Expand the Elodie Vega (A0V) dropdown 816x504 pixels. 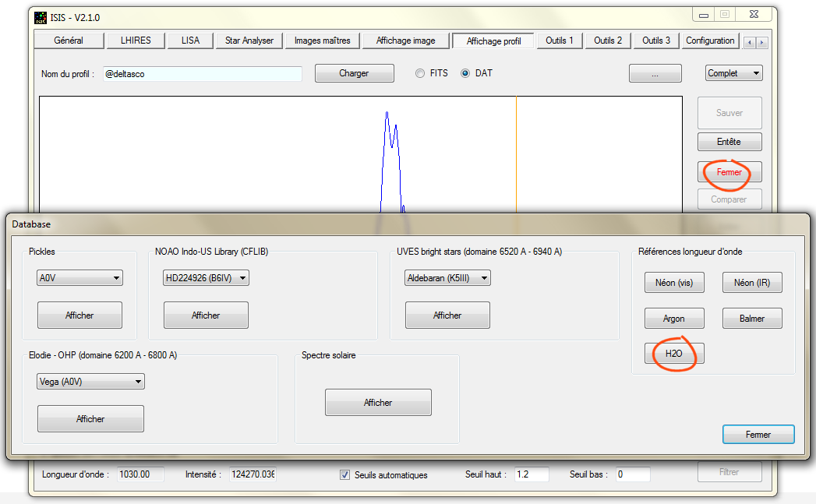[x=90, y=382]
